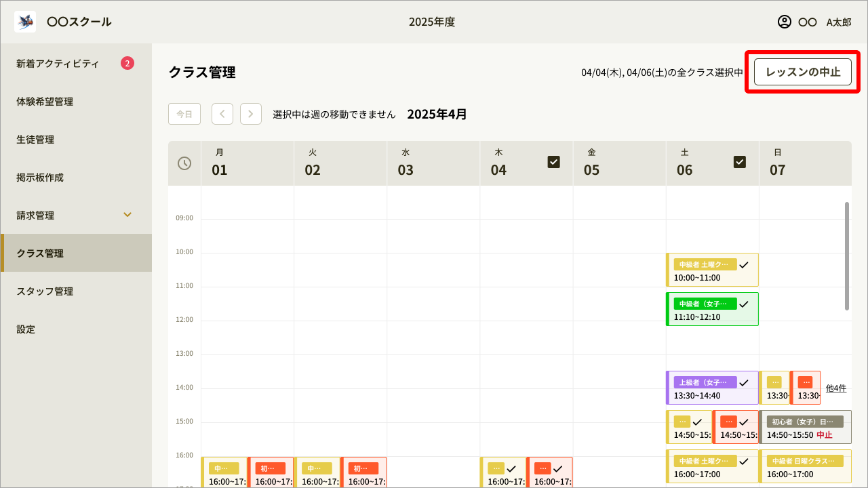Click the school logo icon

point(24,21)
